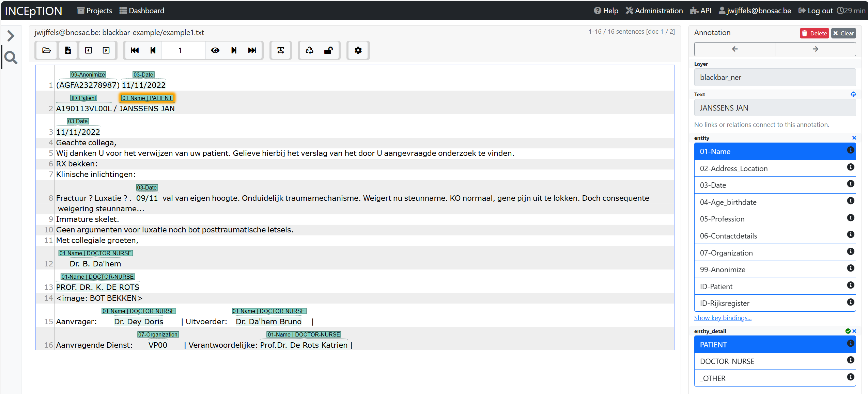The height and width of the screenshot is (394, 868).
Task: Click the reset document recycle icon
Action: [x=309, y=50]
